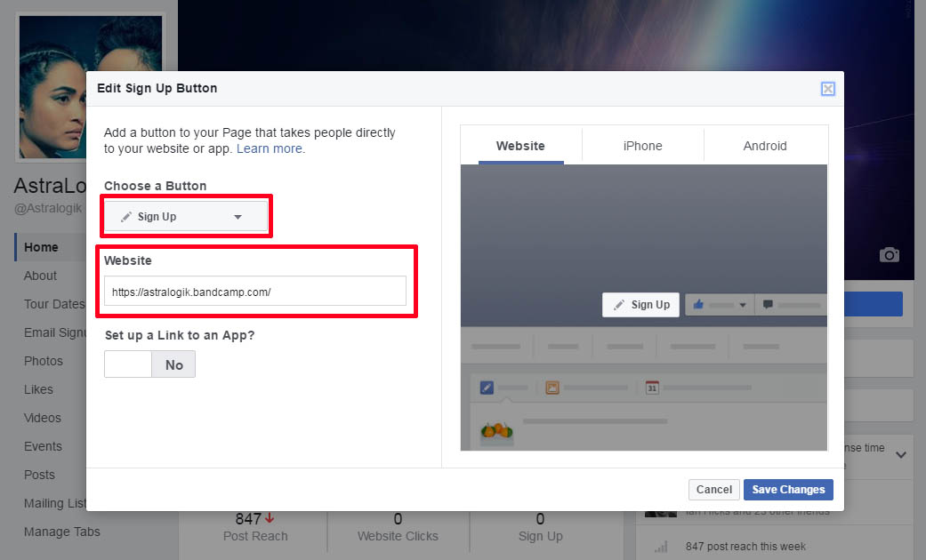926x560 pixels.
Task: Click the Website URL input field
Action: (x=255, y=291)
